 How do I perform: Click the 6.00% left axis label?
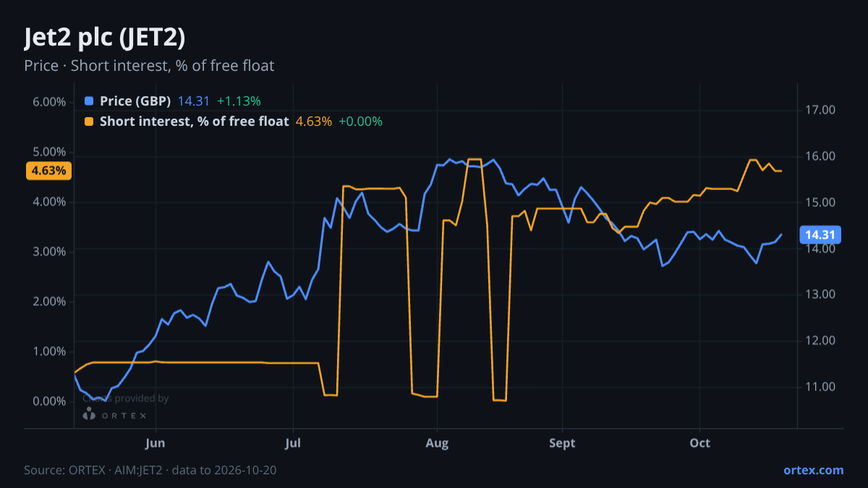point(49,102)
